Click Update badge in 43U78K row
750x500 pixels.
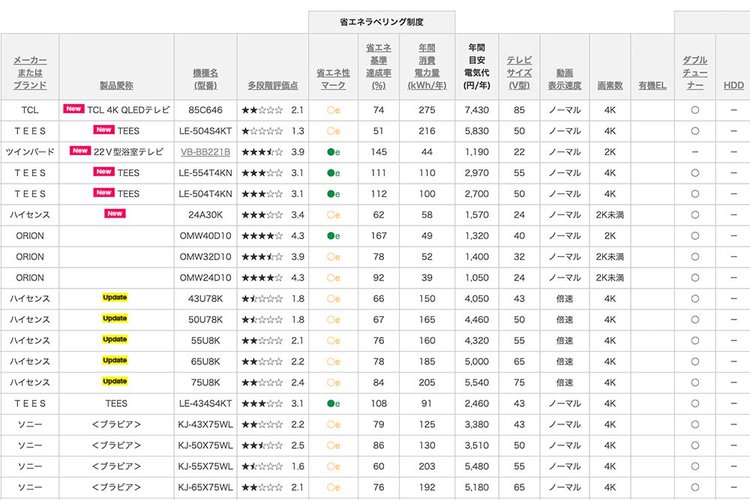115,298
